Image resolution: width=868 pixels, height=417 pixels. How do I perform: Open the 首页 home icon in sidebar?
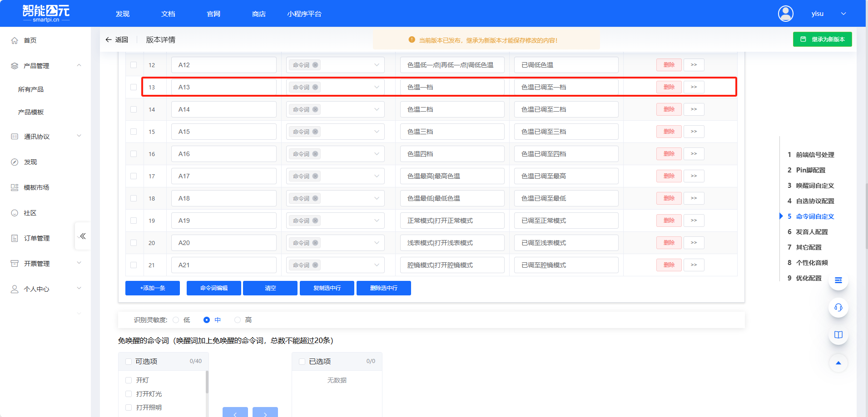point(15,40)
